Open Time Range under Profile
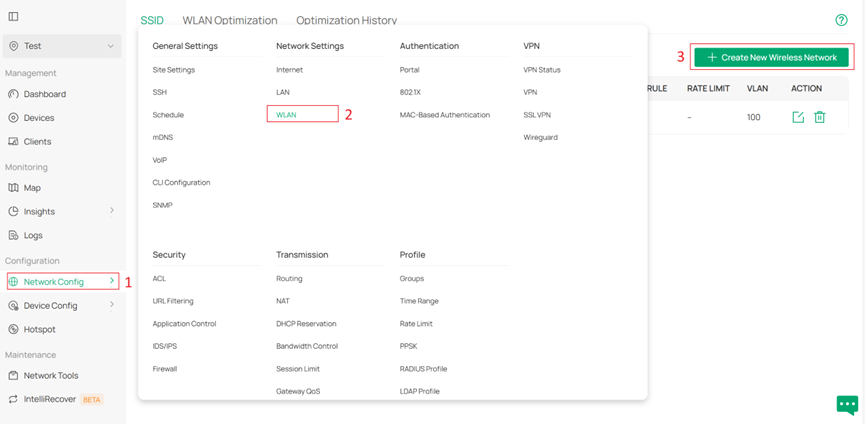Viewport: 865px width, 424px height. point(419,301)
